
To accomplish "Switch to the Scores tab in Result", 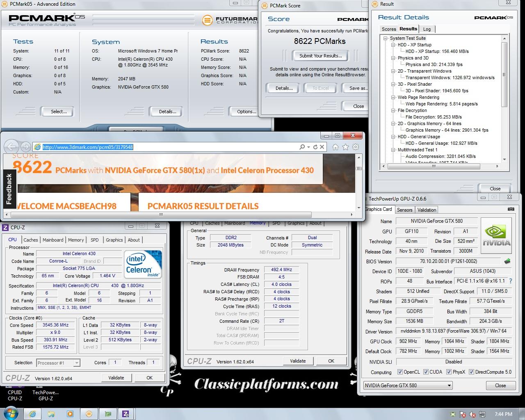I will click(389, 29).
